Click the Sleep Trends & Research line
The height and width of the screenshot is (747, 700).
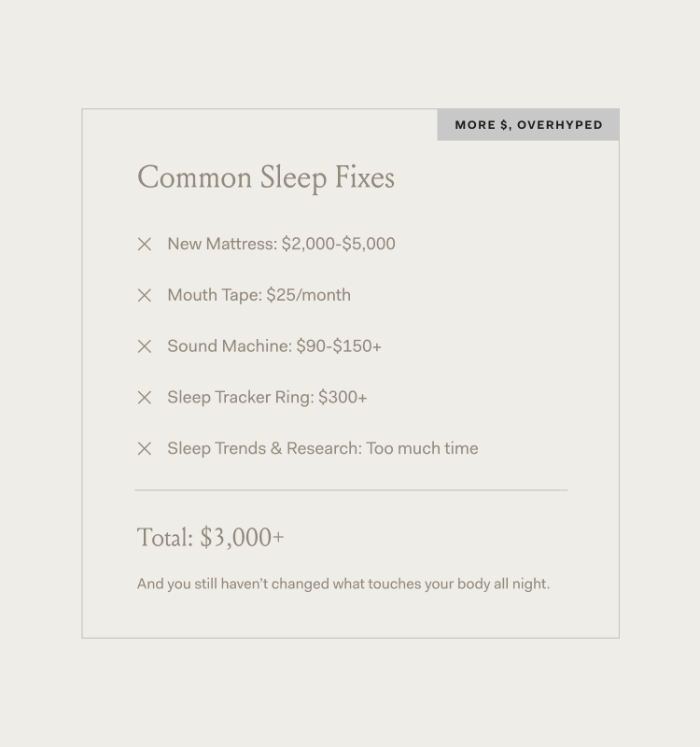click(x=323, y=449)
